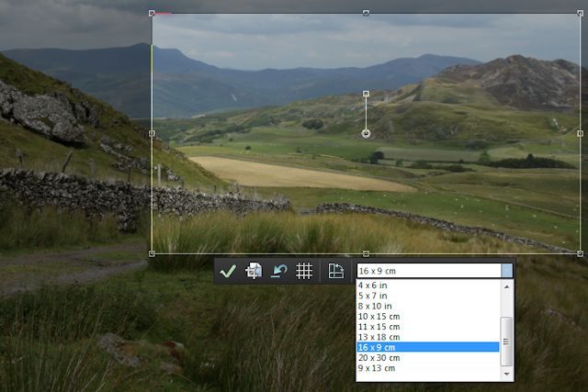This screenshot has height=392, width=588.
Task: Click the scroll up arrow in size list
Action: click(x=507, y=286)
